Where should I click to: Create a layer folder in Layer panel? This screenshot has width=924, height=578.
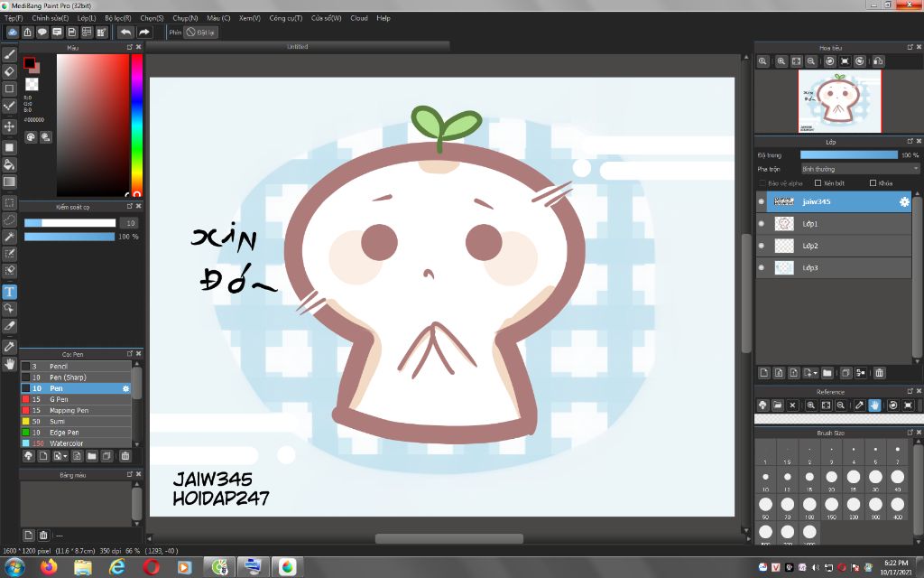pos(827,373)
